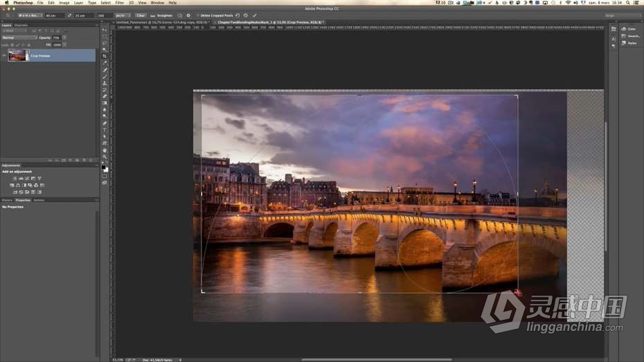This screenshot has height=362, width=644.
Task: Toggle lock all in Layers panel
Action: pyautogui.click(x=29, y=45)
